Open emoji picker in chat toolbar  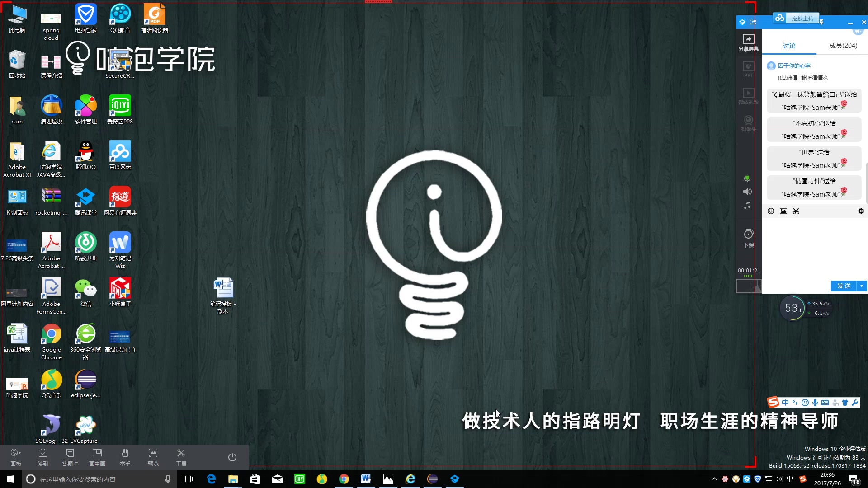(771, 211)
